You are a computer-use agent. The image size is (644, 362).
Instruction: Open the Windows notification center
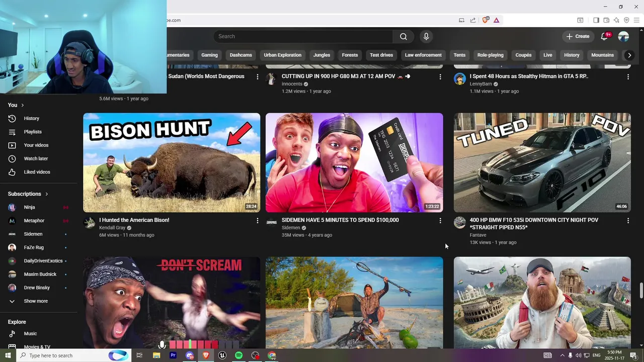pyautogui.click(x=633, y=355)
